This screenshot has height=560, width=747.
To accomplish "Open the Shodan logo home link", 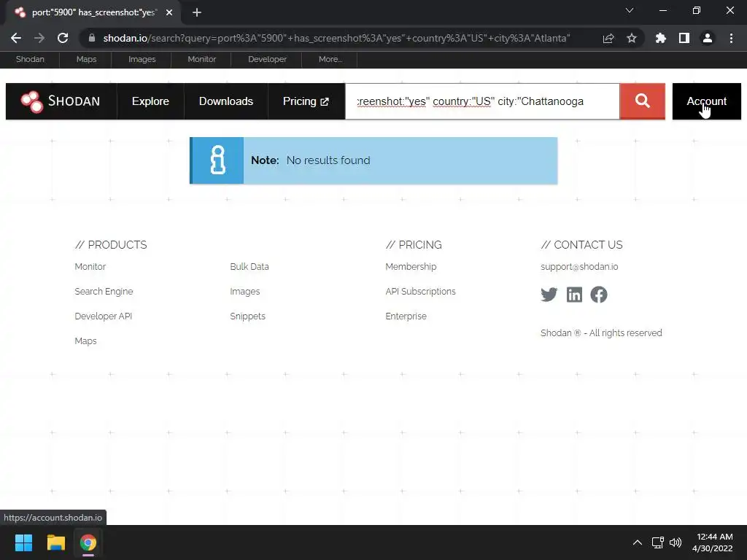I will 61,101.
